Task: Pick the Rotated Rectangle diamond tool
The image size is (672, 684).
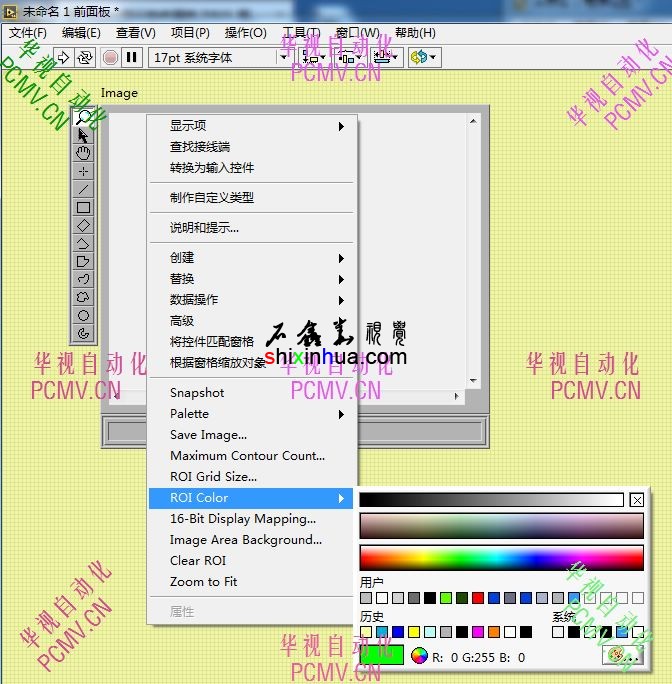Action: pos(84,225)
